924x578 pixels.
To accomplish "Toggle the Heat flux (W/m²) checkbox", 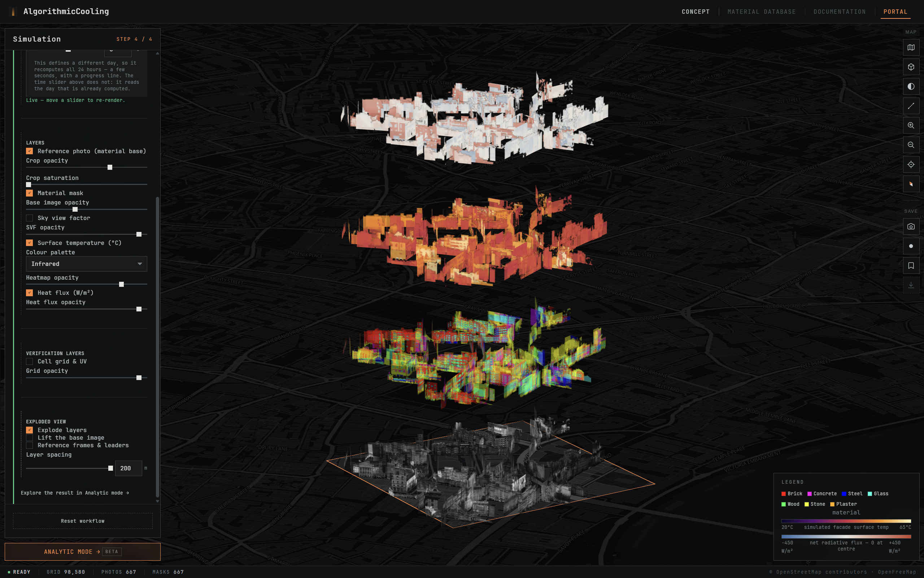I will [29, 293].
